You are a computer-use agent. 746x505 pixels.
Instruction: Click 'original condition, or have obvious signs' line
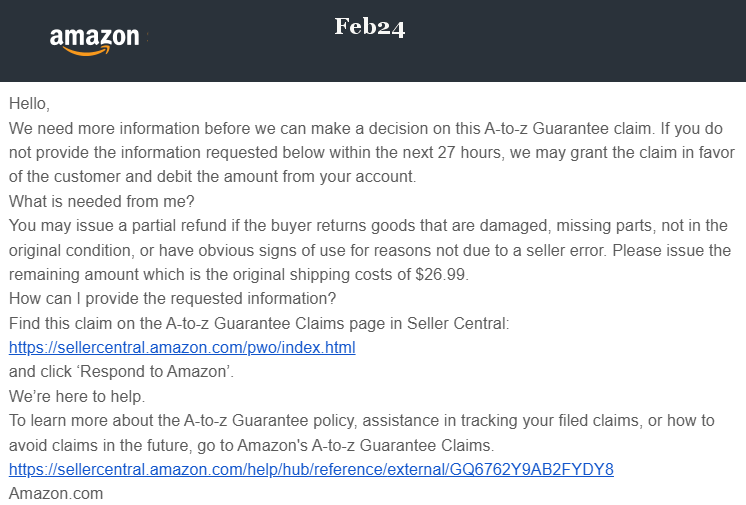pyautogui.click(x=370, y=250)
